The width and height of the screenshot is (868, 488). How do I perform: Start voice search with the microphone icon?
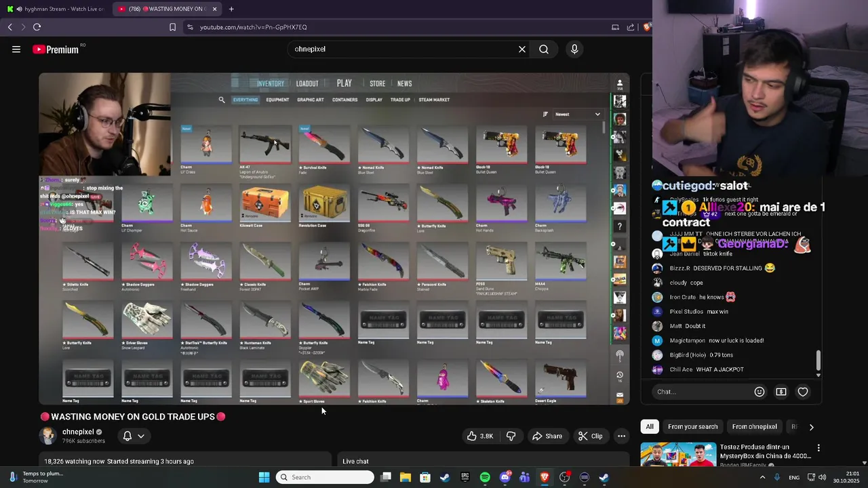(x=574, y=49)
